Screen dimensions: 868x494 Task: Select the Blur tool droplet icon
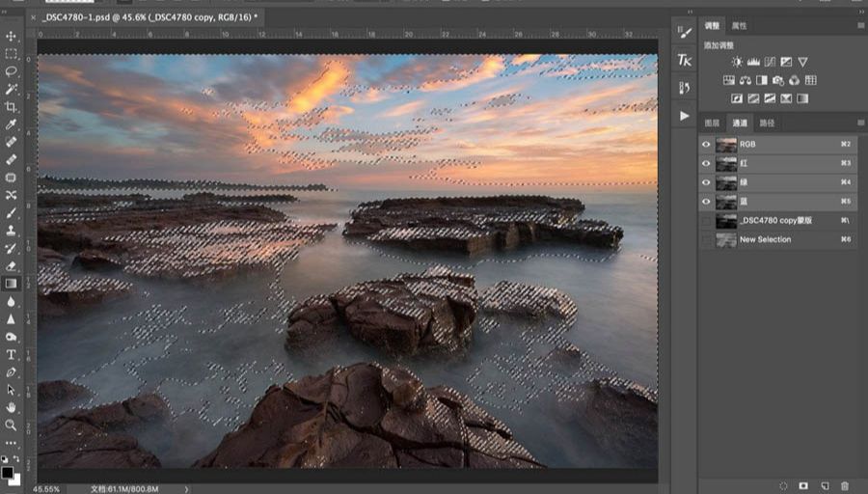tap(11, 302)
